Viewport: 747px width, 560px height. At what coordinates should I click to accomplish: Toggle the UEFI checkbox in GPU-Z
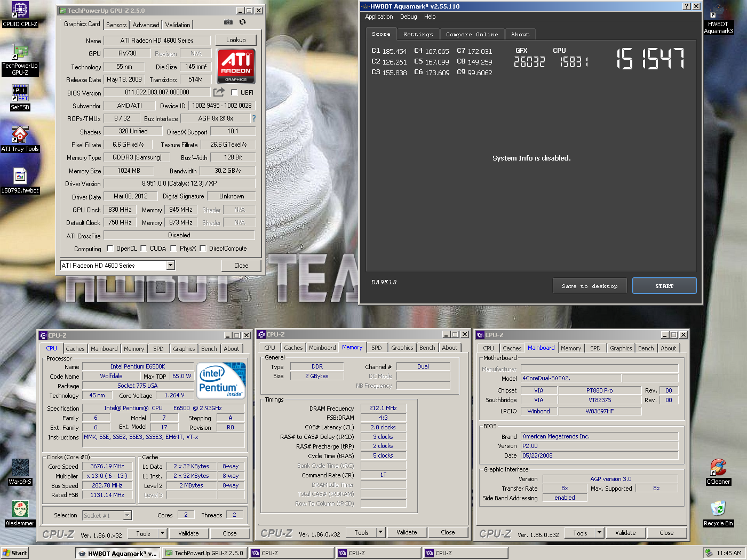pos(234,92)
